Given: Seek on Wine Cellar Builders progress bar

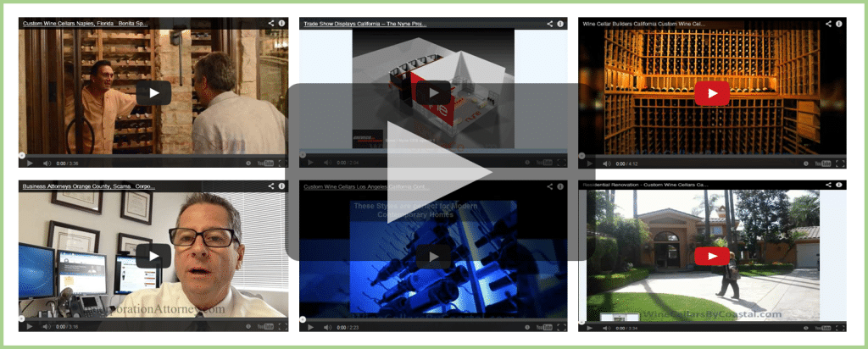Looking at the screenshot, I should 712,155.
